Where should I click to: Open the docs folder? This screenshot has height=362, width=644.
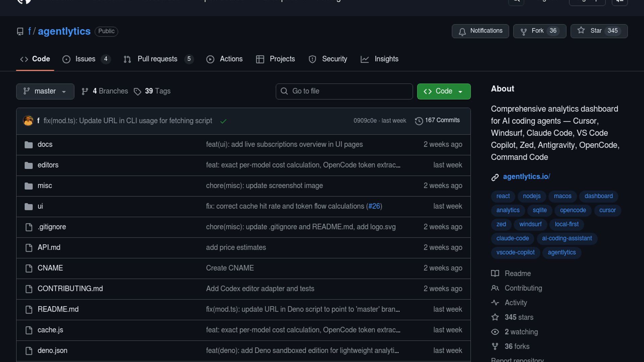coord(45,144)
